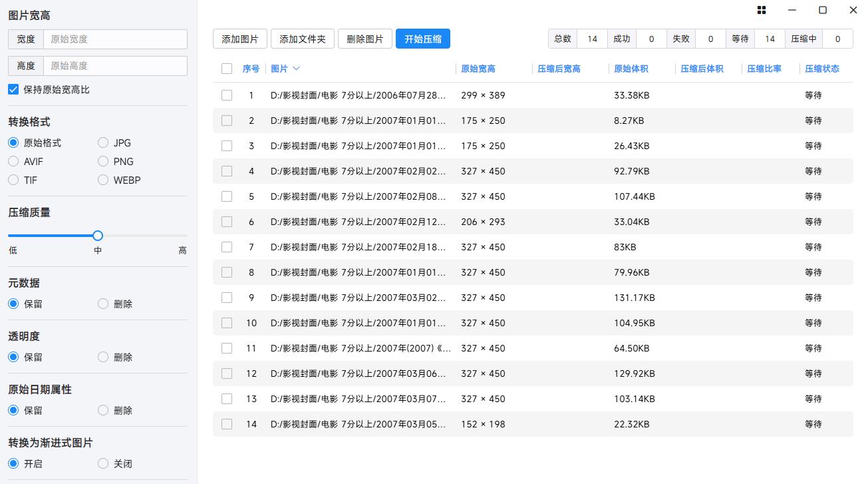Select the row with path 2007年02月12

(x=533, y=222)
